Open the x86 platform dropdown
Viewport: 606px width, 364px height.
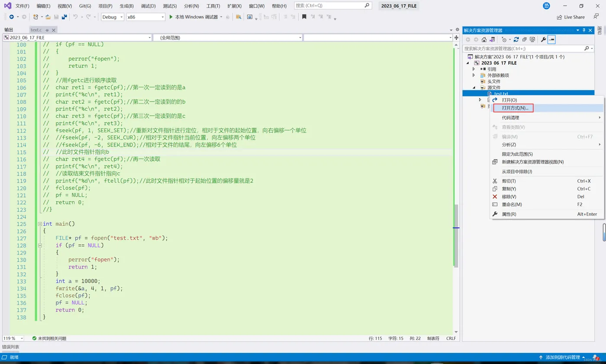coord(145,17)
